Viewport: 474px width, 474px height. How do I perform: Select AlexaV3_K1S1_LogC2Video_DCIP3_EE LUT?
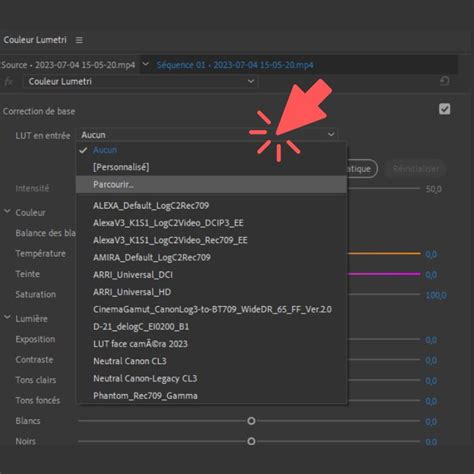[x=211, y=223]
